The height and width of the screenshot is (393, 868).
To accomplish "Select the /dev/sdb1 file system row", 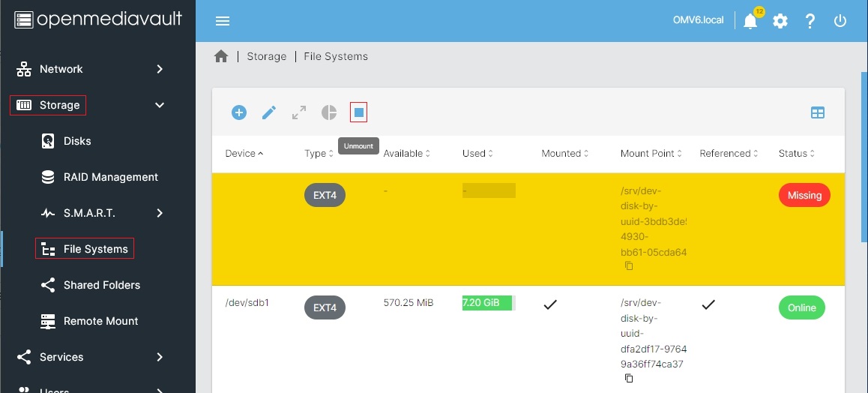I will coord(247,303).
